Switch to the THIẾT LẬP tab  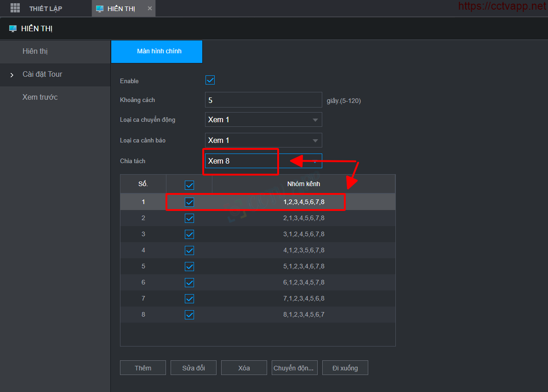[46, 9]
